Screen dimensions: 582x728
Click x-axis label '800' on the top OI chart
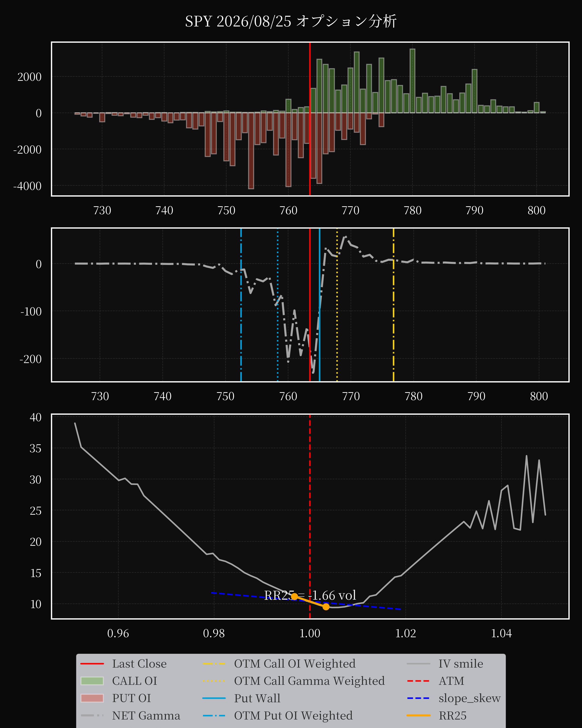coord(536,210)
